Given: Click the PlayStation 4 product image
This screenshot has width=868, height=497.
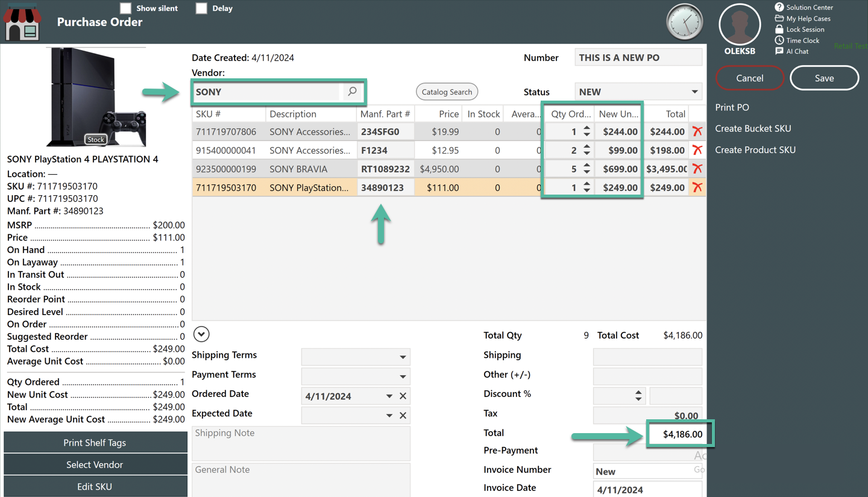Looking at the screenshot, I should click(96, 96).
